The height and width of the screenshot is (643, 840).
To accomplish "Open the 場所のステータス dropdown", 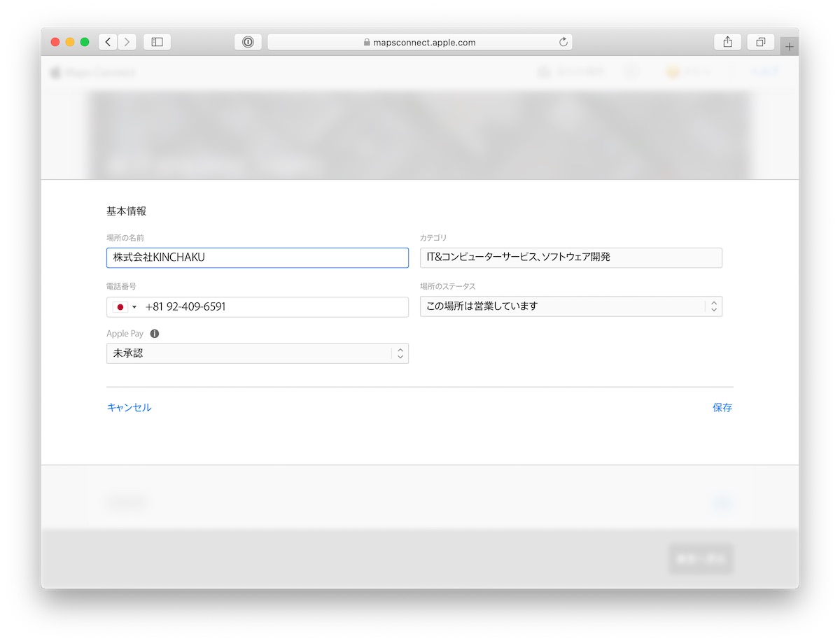I will 571,306.
